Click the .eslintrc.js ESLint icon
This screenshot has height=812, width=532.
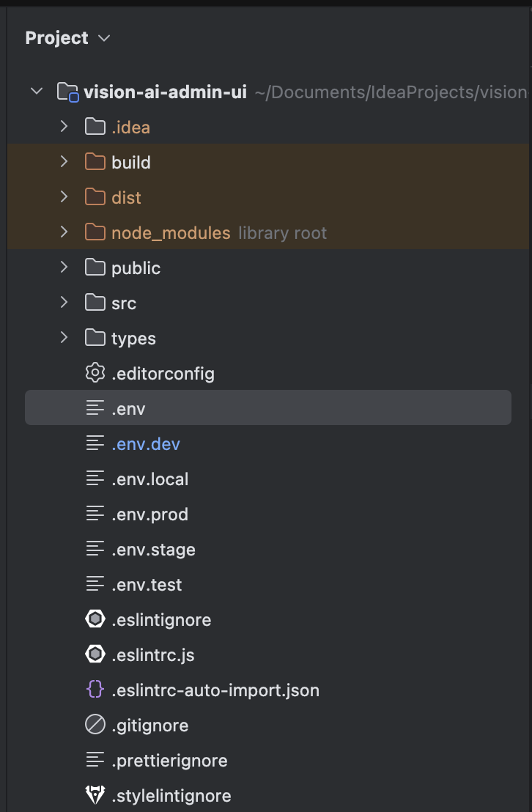(95, 655)
